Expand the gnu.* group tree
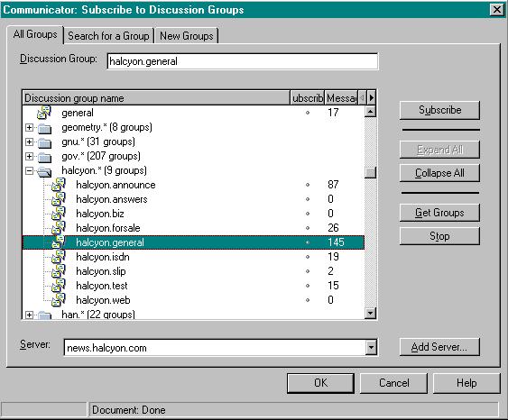Image resolution: width=508 pixels, height=420 pixels. pyautogui.click(x=29, y=142)
